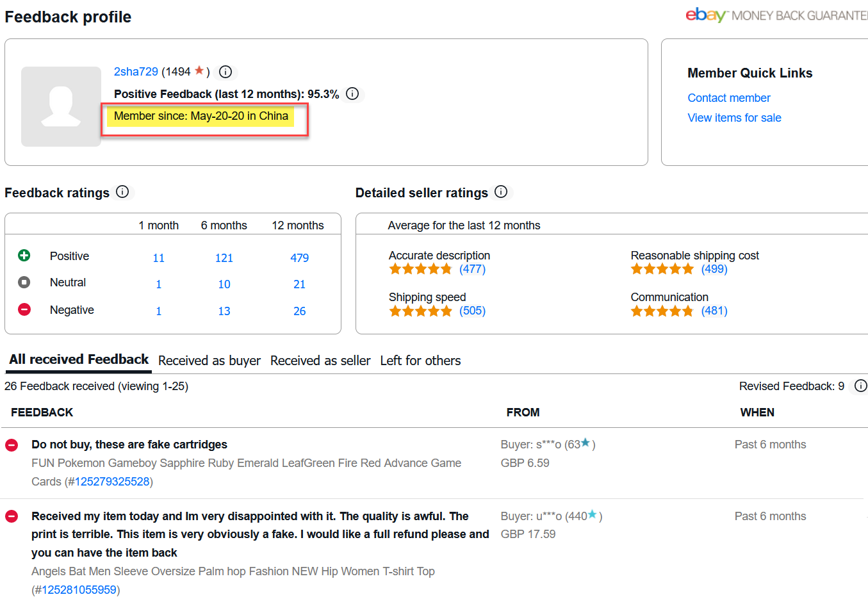Viewport: 868px width, 597px height.
Task: Switch to Received as seller tab
Action: pos(320,361)
